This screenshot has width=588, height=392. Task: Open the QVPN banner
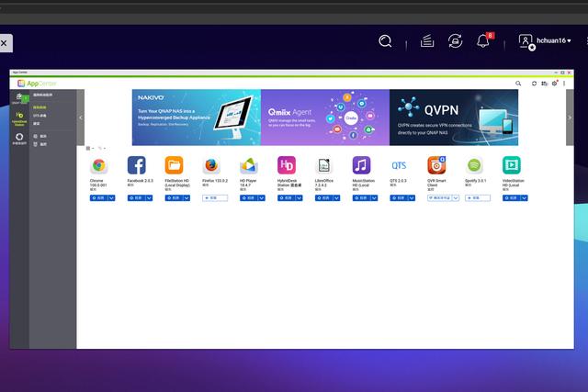454,118
